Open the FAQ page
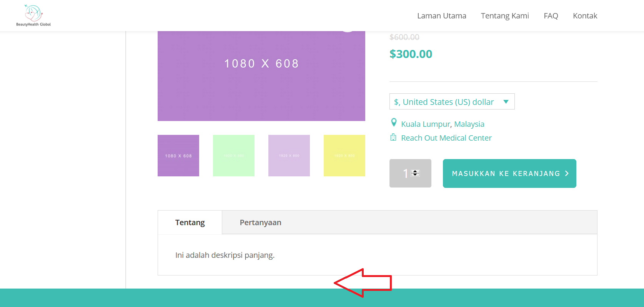This screenshot has height=307, width=644. pos(551,16)
